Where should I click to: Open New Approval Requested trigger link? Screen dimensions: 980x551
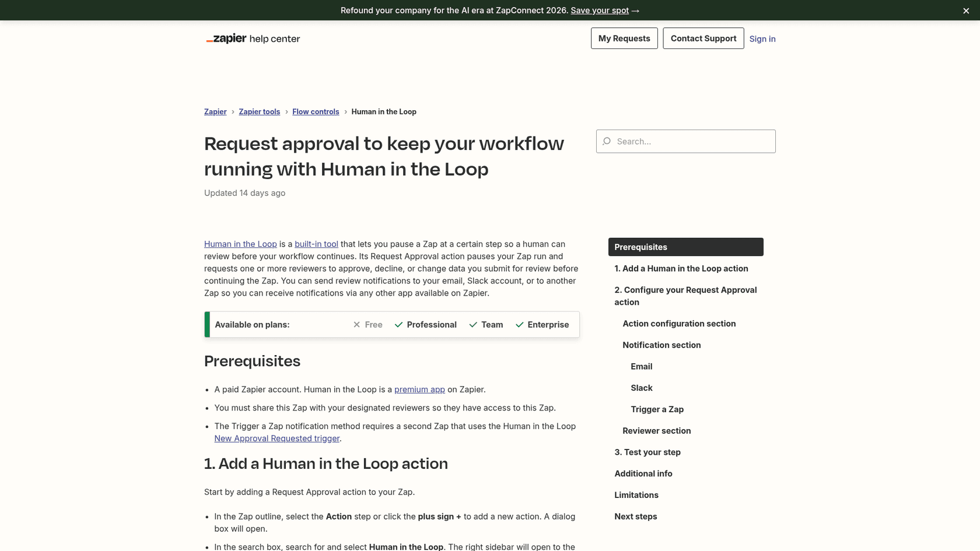277,438
